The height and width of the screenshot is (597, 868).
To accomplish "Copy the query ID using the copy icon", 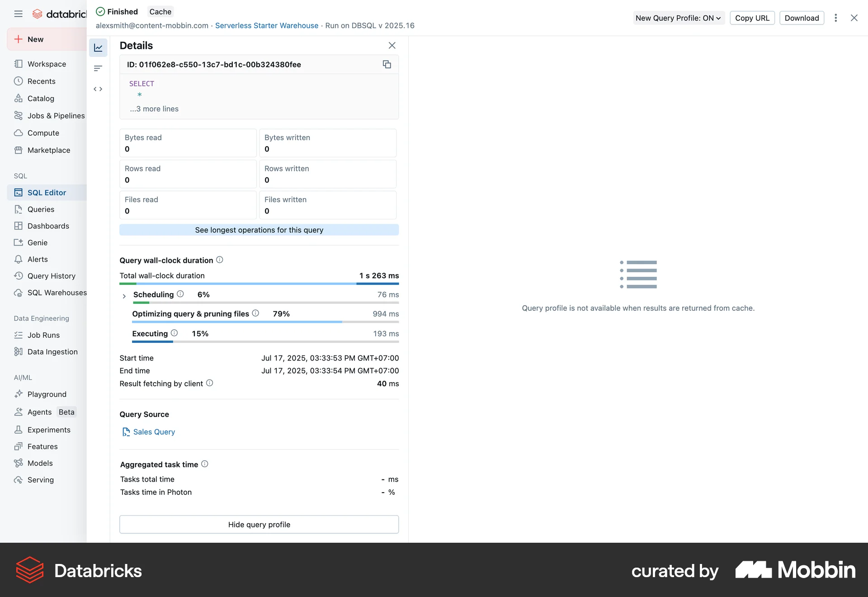I will pyautogui.click(x=387, y=64).
